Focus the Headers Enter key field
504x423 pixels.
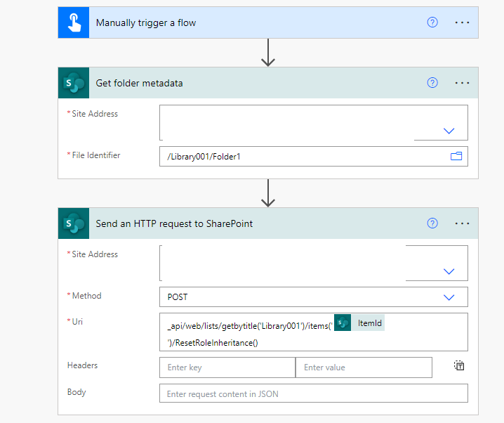(x=227, y=367)
